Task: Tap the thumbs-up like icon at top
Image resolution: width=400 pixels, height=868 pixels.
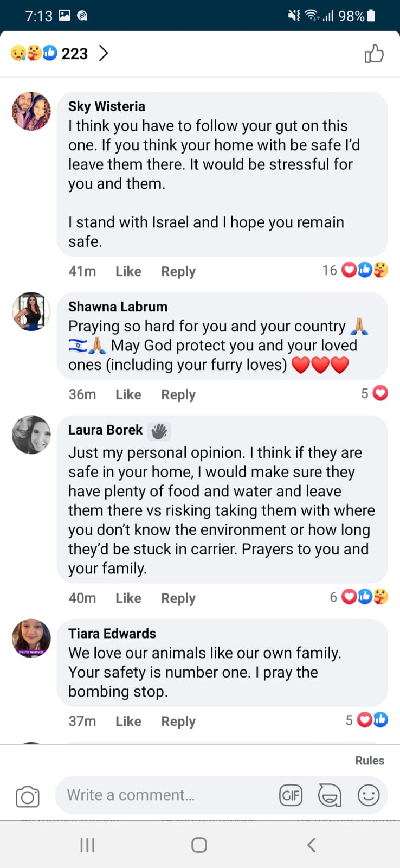Action: tap(374, 54)
